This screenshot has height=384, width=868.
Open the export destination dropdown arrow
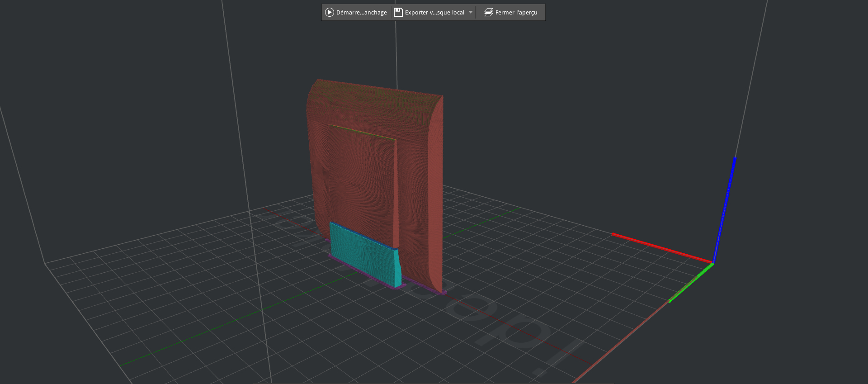coord(471,12)
